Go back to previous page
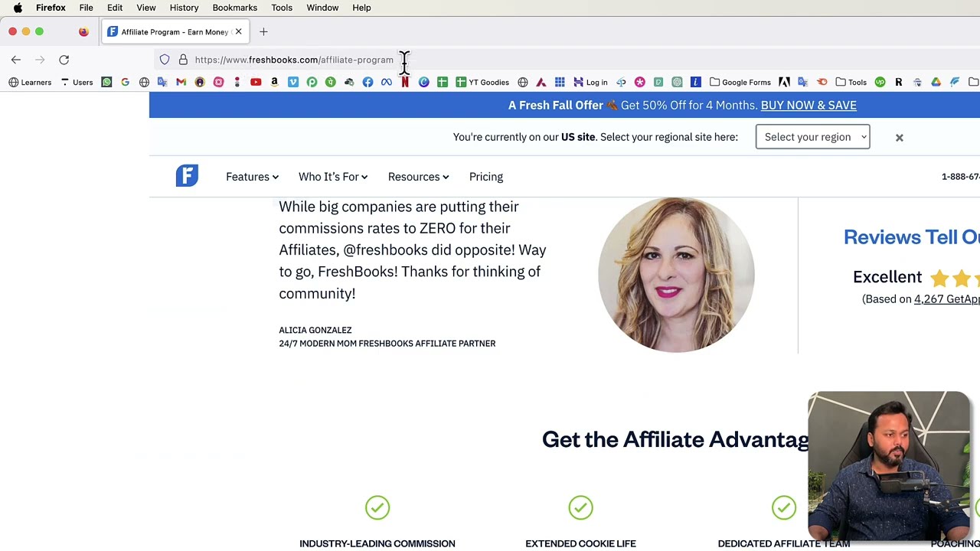This screenshot has height=551, width=980. click(x=16, y=60)
